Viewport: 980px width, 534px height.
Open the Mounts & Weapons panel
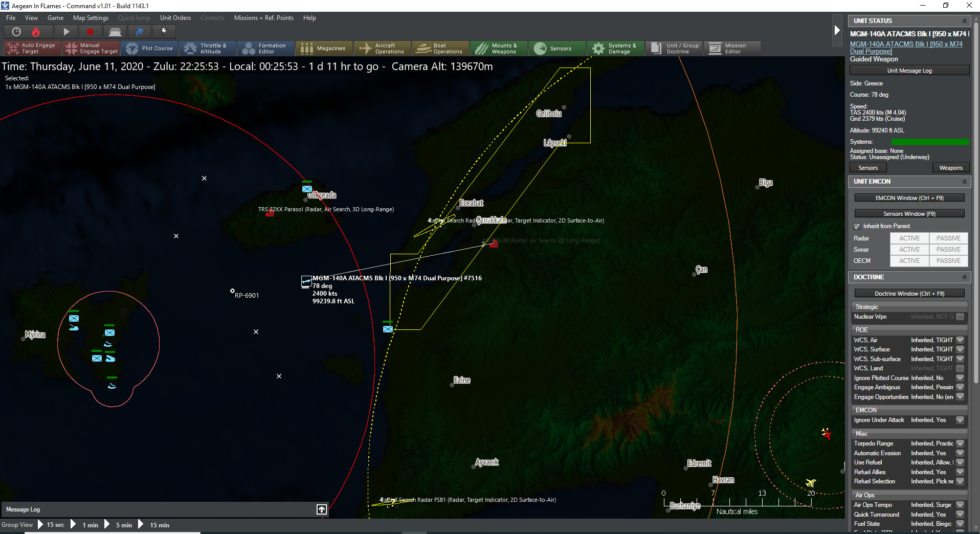click(x=499, y=48)
